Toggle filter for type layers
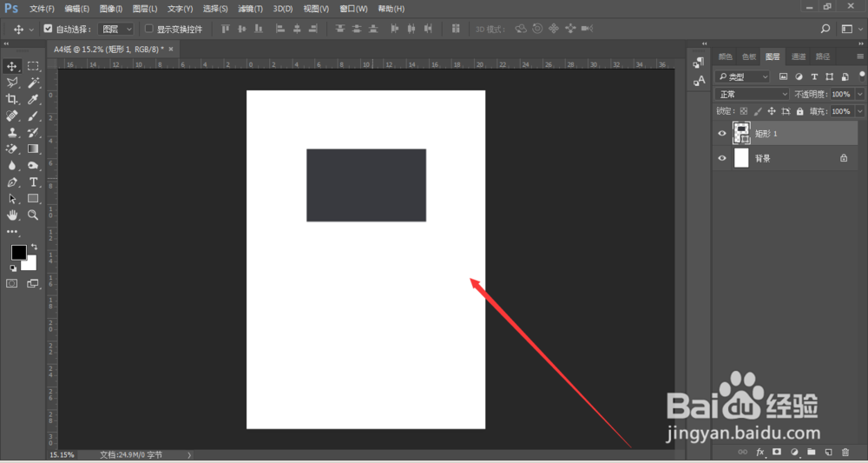 point(814,76)
